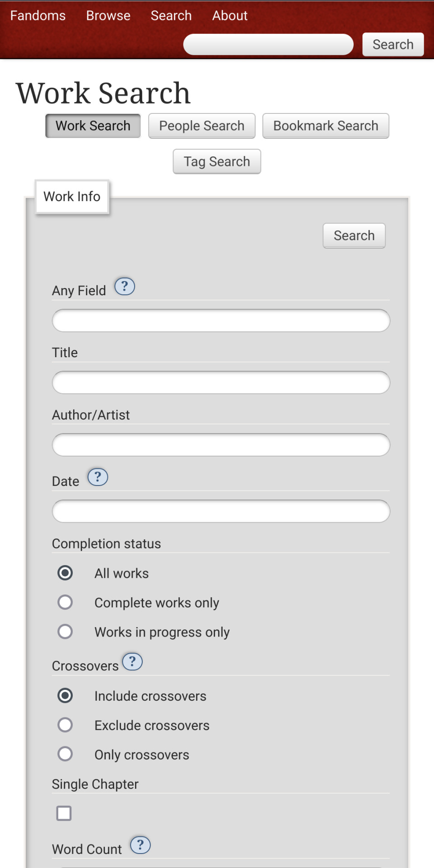Screen dimensions: 434x868
Task: Tick the Single Chapter checkbox
Action: tap(64, 813)
